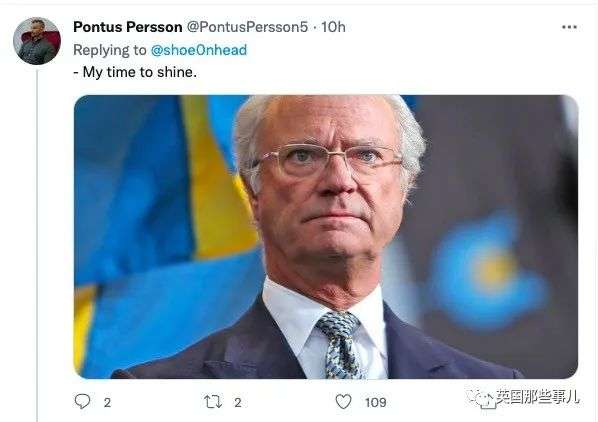Click the retweet arrows icon
This screenshot has width=598, height=422.
(x=213, y=402)
